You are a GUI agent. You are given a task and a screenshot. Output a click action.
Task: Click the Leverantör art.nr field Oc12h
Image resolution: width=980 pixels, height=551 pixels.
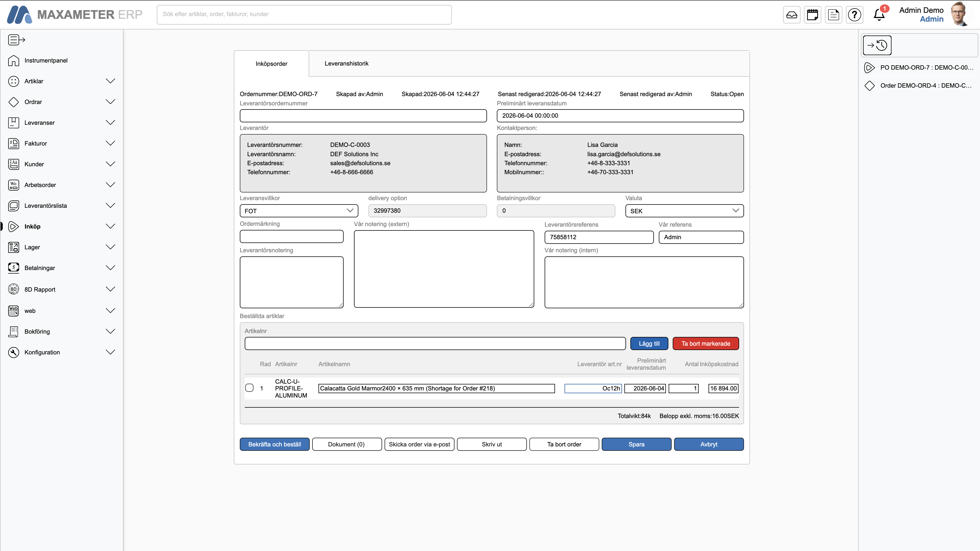click(x=593, y=388)
